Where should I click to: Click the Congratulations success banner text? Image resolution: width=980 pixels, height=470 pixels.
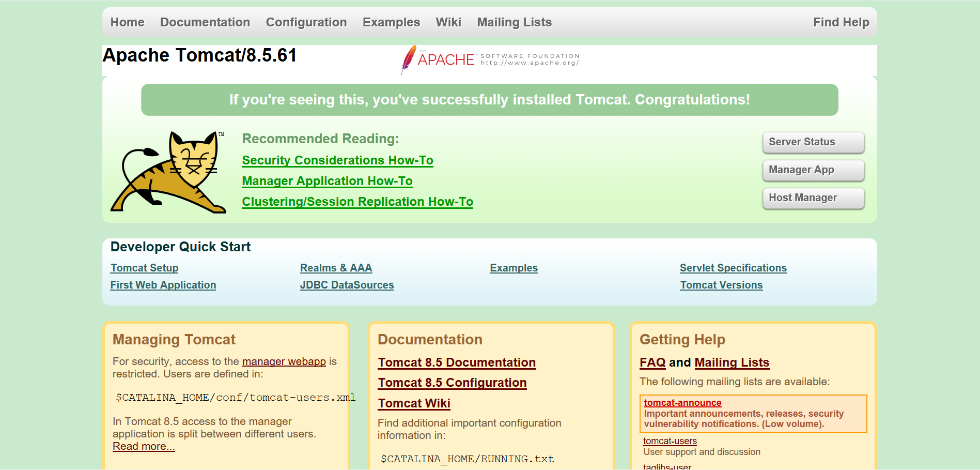point(490,100)
